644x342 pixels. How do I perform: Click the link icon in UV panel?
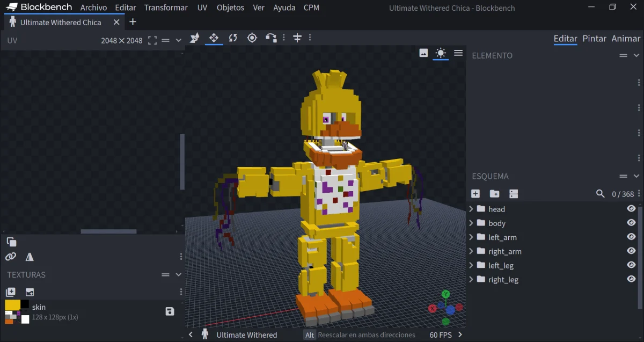click(x=11, y=257)
